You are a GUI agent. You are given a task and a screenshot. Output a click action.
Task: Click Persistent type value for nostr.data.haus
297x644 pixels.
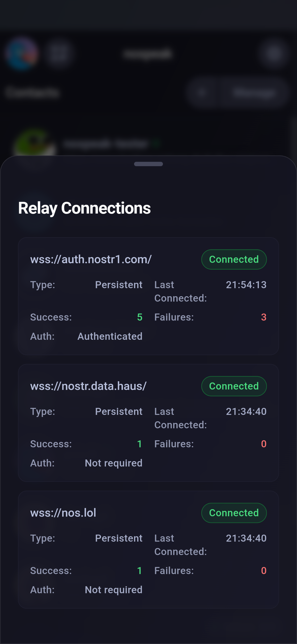pos(119,412)
